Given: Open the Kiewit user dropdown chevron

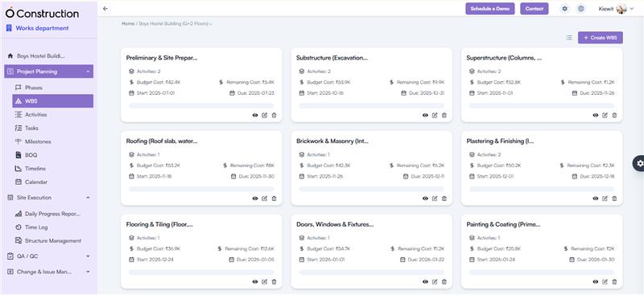Looking at the screenshot, I should pyautogui.click(x=632, y=9).
